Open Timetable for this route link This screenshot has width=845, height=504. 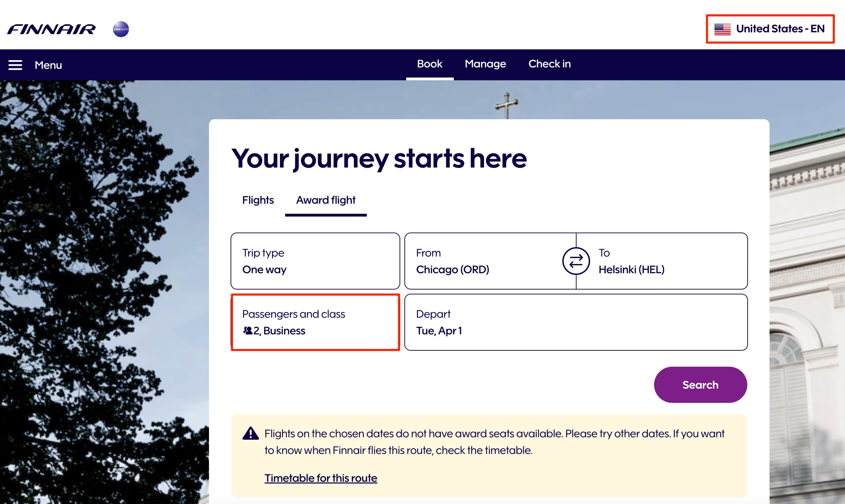(x=321, y=478)
